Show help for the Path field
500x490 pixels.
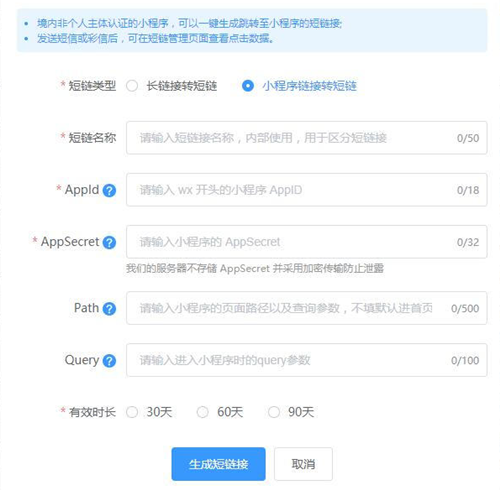pyautogui.click(x=109, y=309)
